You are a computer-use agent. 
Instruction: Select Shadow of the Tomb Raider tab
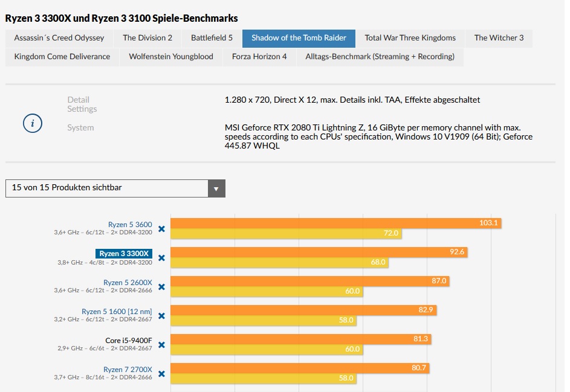tap(299, 38)
